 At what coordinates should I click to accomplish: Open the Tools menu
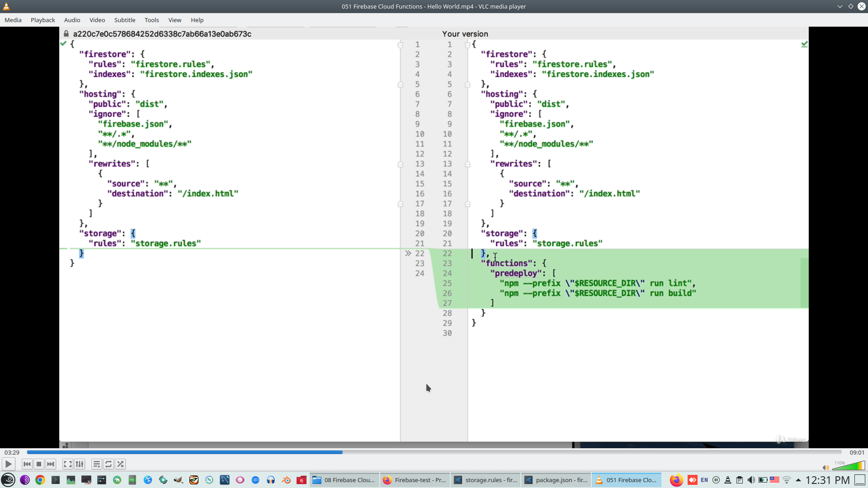[x=151, y=20]
